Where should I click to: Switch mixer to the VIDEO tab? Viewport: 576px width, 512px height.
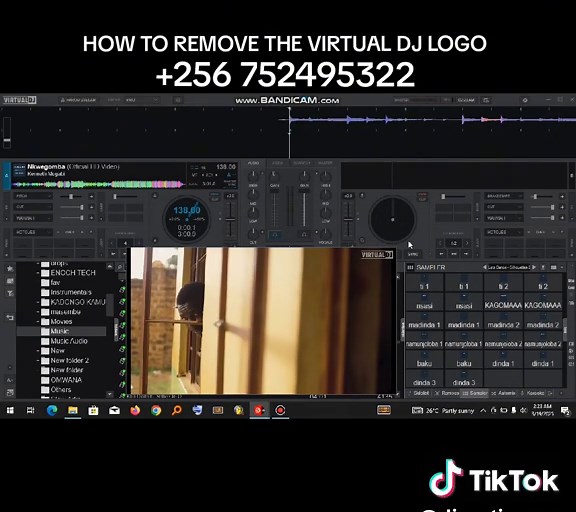pyautogui.click(x=277, y=163)
